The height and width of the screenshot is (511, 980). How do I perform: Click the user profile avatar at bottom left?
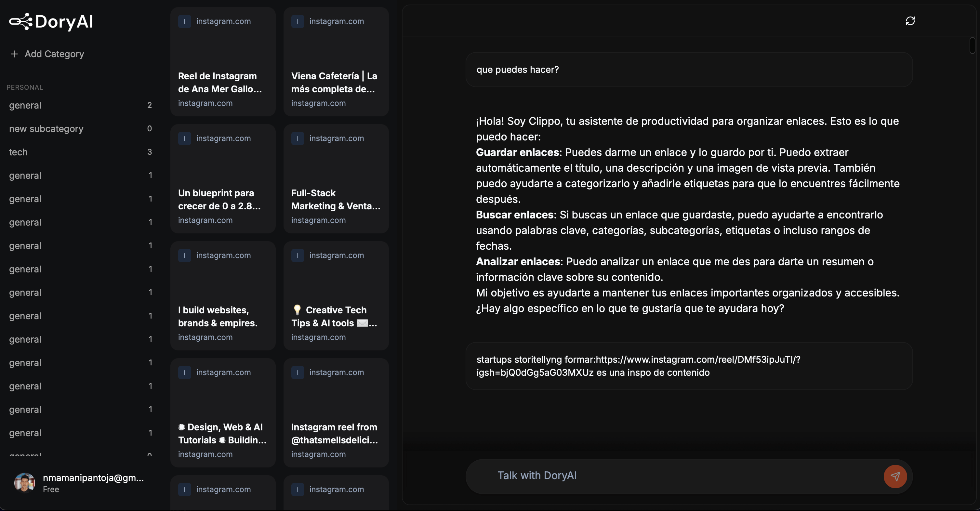point(24,482)
